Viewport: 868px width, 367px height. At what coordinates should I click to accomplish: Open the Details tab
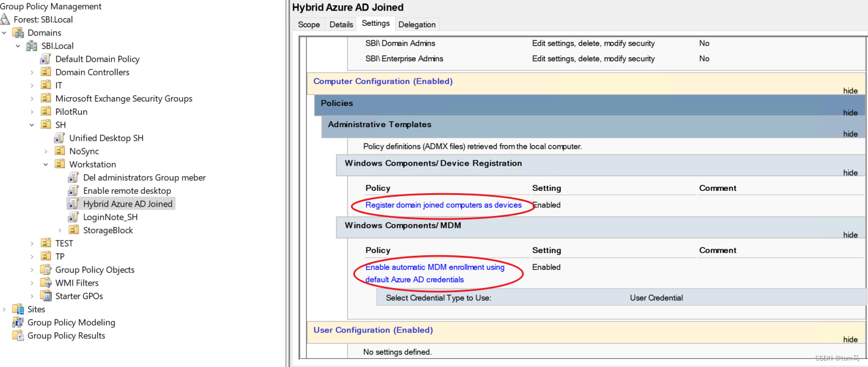(x=341, y=25)
